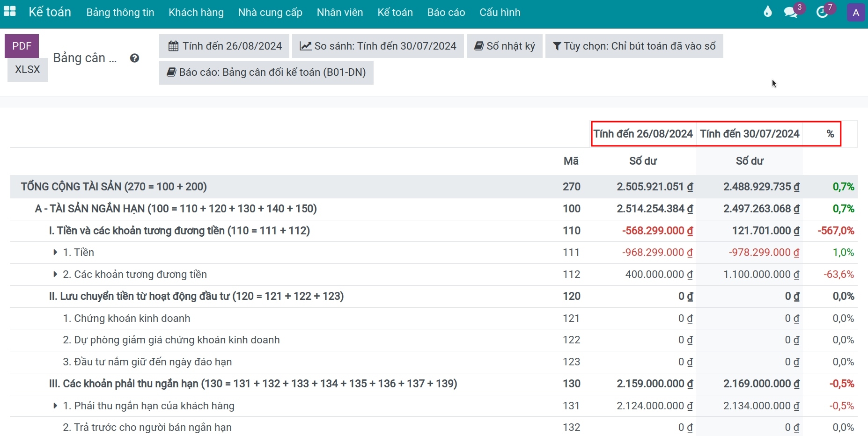Screen dimensions: 868x436
Task: Expand 2. Các khoản tương đương tiền row
Action: (x=55, y=275)
